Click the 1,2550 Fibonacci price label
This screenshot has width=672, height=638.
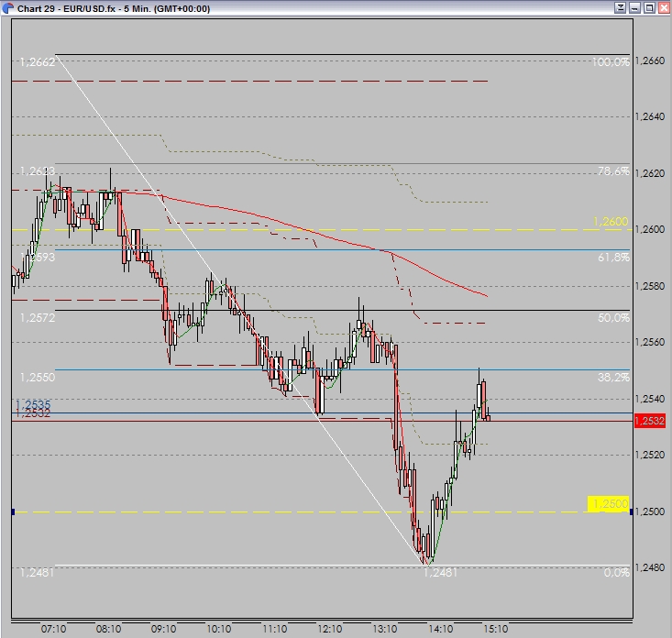38,377
